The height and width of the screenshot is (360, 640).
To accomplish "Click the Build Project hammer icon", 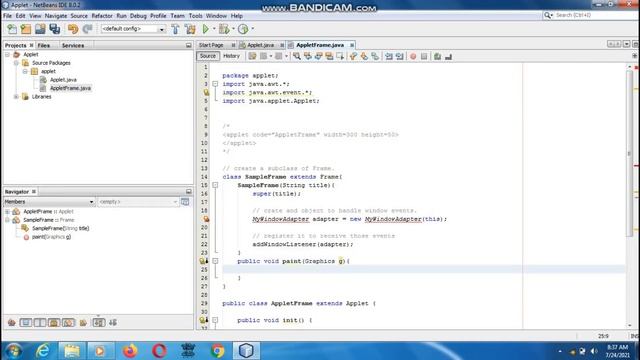I will point(176,29).
